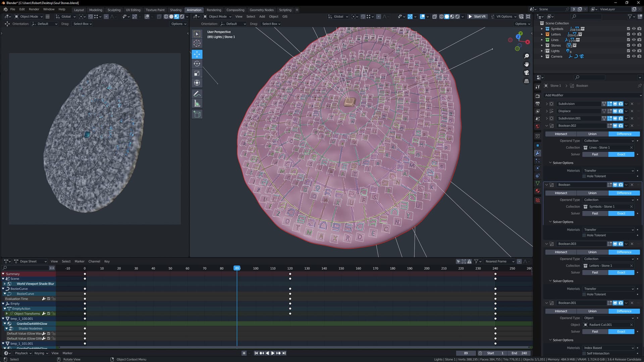This screenshot has width=644, height=362.
Task: Toggle camera view icon in viewport
Action: pyautogui.click(x=527, y=73)
